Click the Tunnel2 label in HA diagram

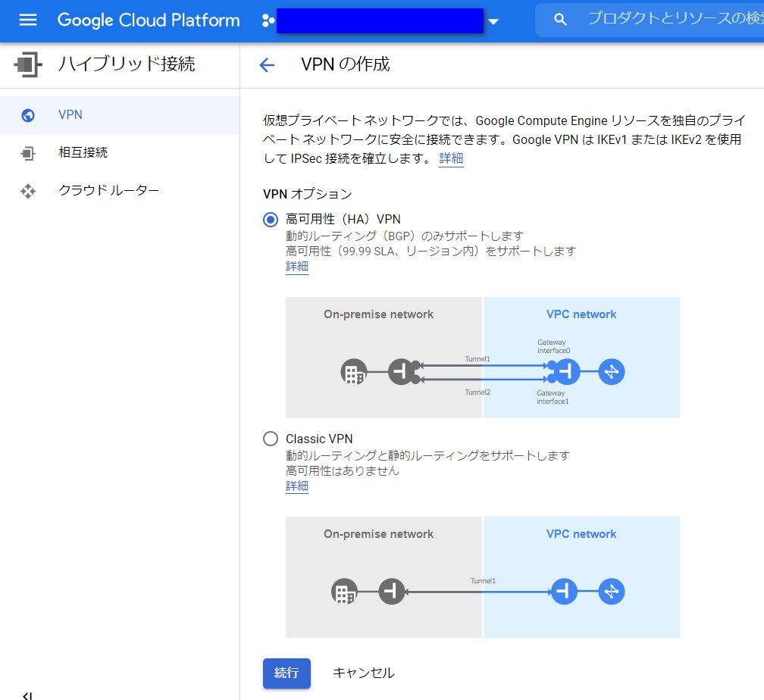(477, 392)
